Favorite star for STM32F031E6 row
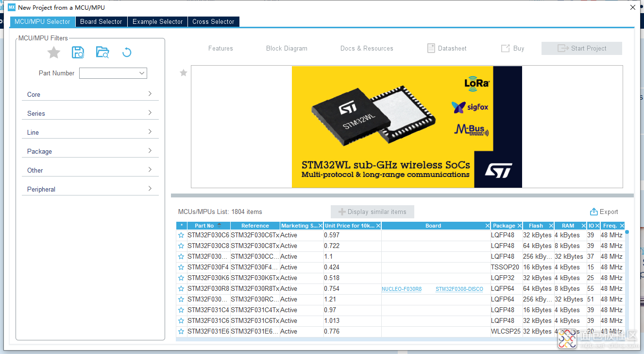644x354 pixels. pyautogui.click(x=181, y=332)
